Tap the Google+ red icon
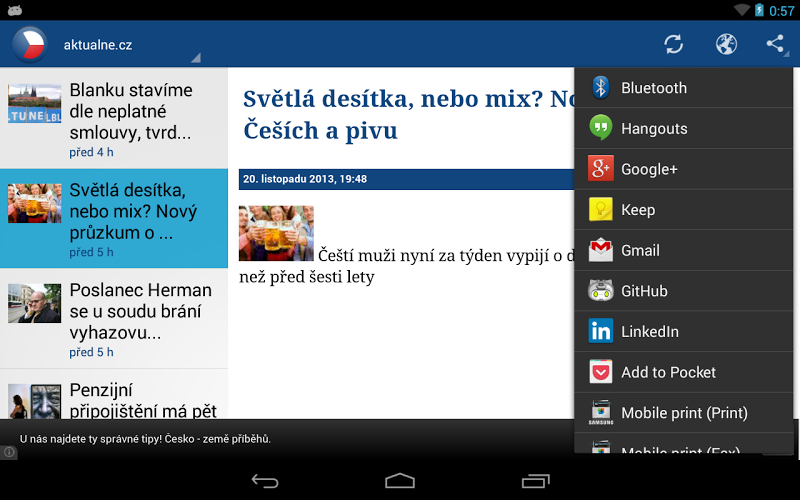The width and height of the screenshot is (800, 500). pos(601,168)
